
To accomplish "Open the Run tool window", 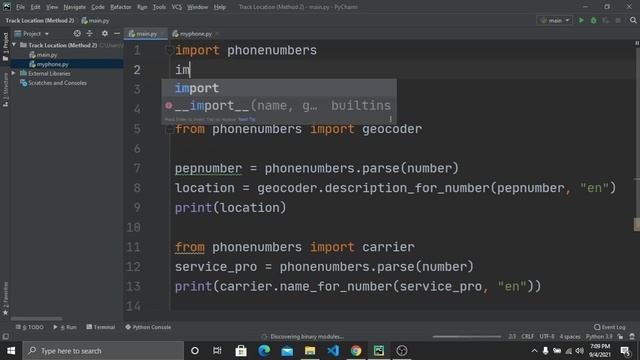I will pyautogui.click(x=65, y=327).
